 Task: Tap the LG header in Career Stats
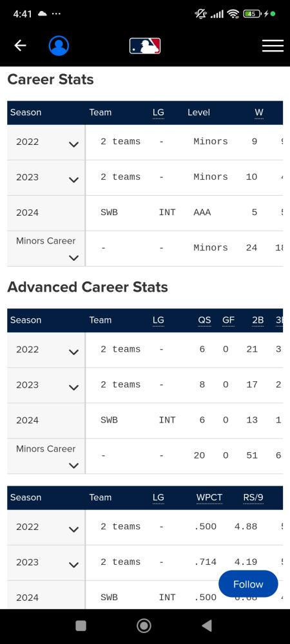(158, 113)
